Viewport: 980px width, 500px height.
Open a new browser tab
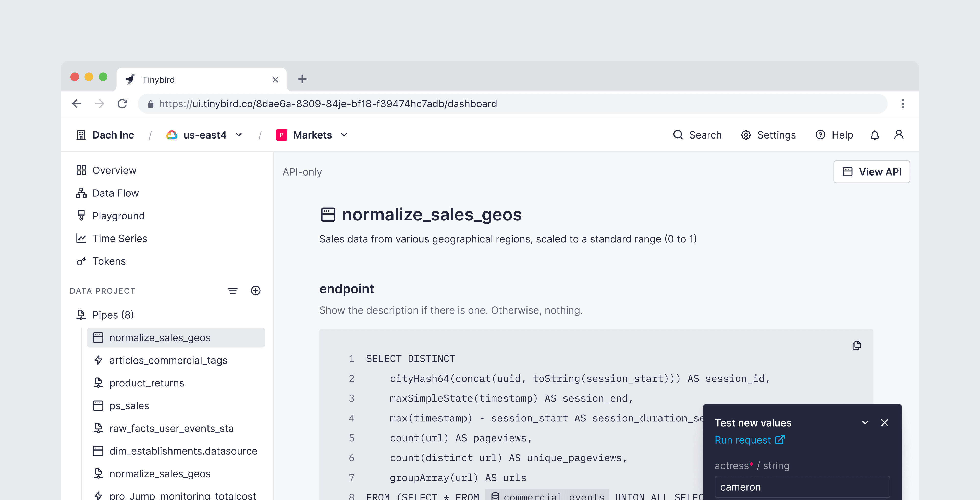(x=302, y=79)
